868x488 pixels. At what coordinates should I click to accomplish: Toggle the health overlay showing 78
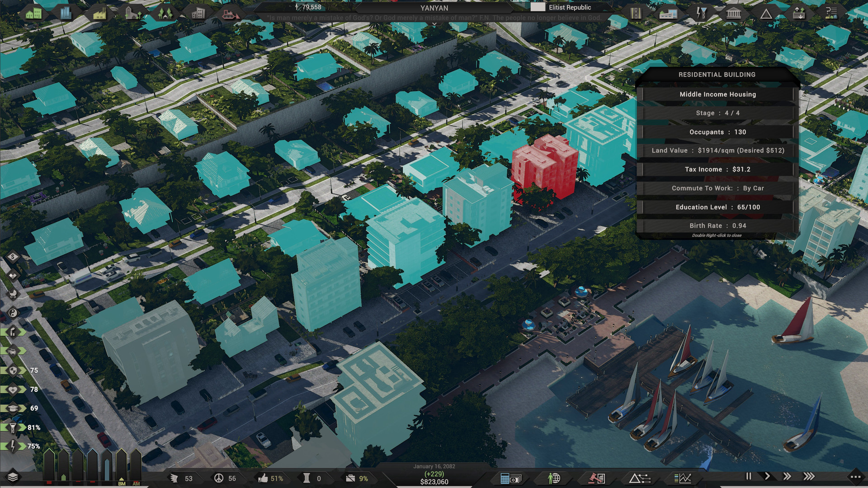click(14, 389)
